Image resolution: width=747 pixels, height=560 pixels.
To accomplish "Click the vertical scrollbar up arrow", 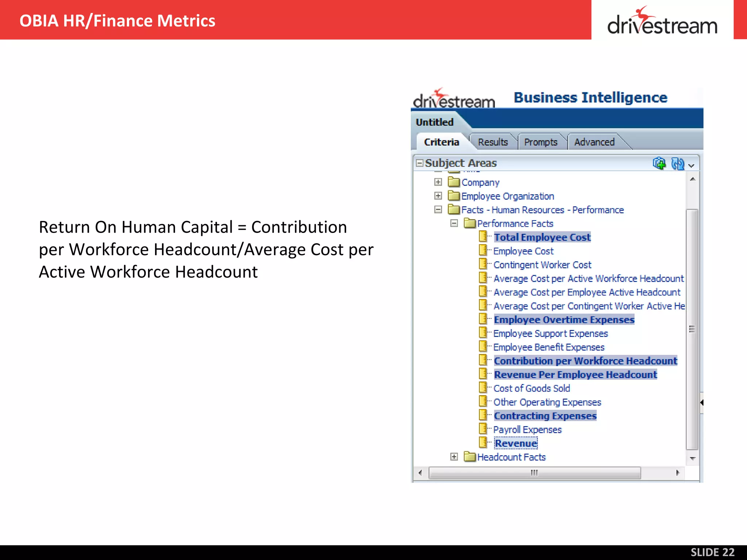I will (x=692, y=179).
